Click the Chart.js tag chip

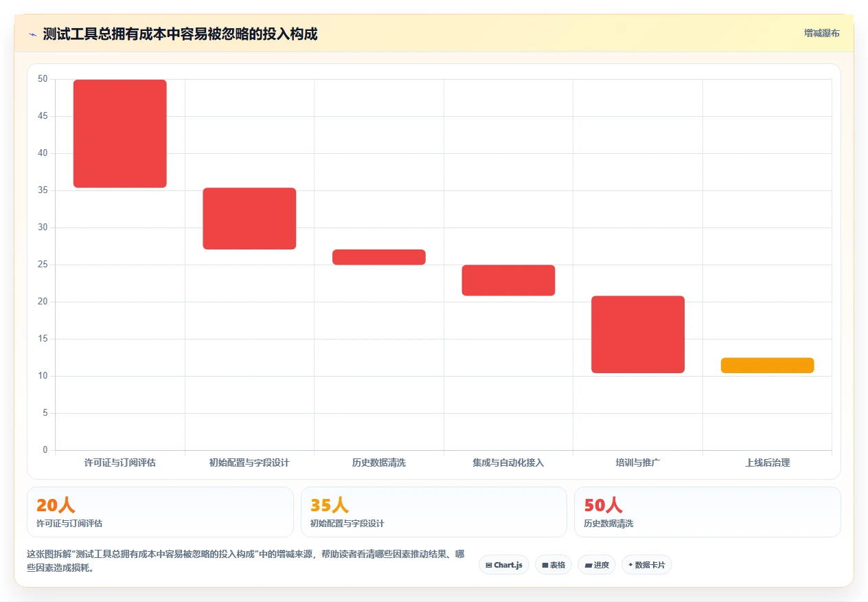click(504, 565)
